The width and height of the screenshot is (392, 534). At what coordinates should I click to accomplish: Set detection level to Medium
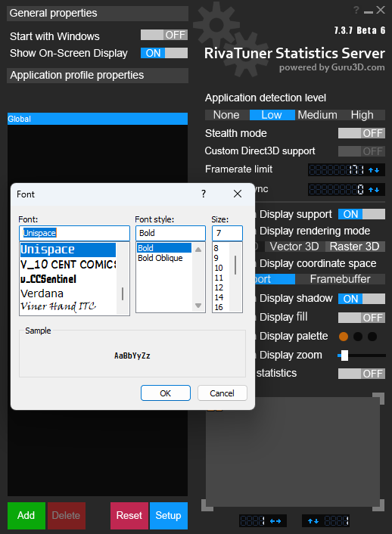pos(317,115)
